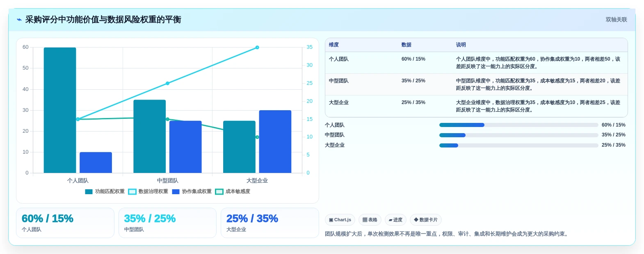Click the 大型企业 progress bar
644x254 pixels.
point(518,145)
